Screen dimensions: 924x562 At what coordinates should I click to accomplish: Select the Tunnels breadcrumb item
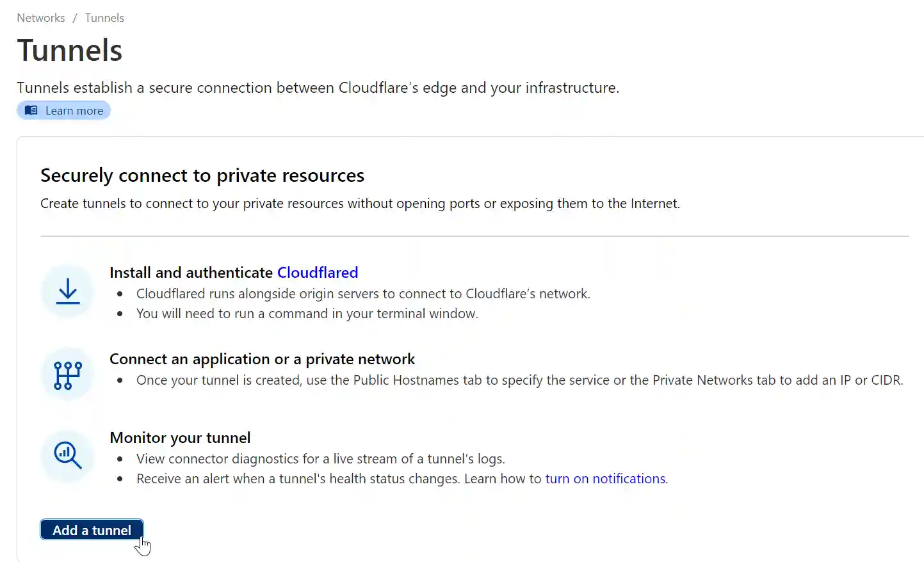tap(104, 17)
